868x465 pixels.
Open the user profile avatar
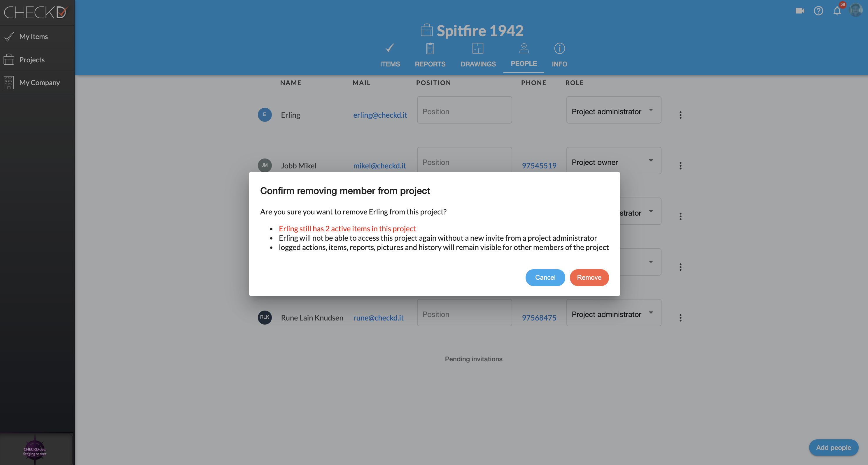[855, 10]
